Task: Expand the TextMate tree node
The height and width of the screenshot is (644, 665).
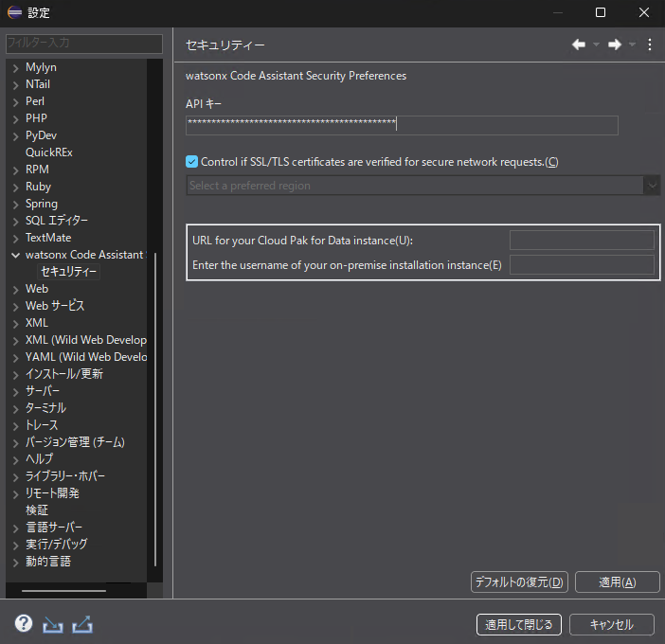Action: 16,239
